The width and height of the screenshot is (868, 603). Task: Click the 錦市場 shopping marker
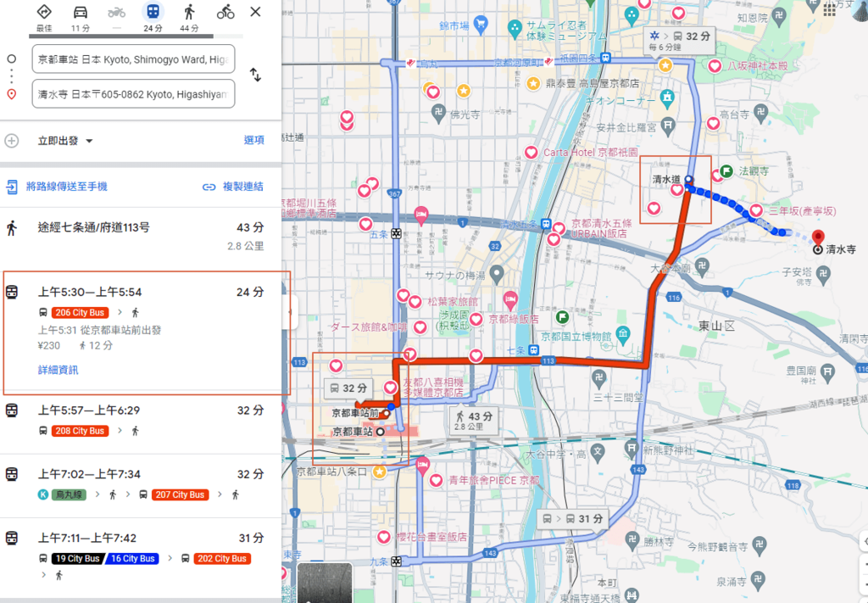(481, 24)
